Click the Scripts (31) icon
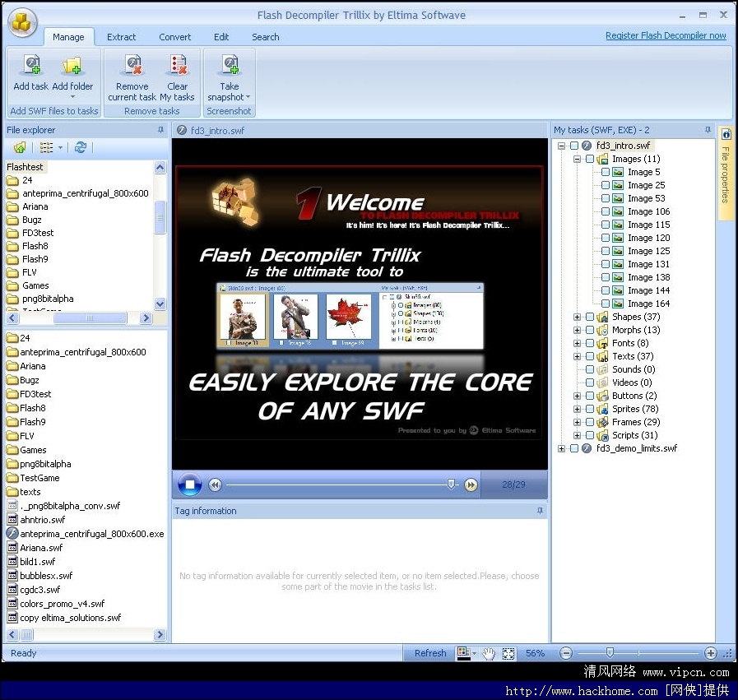Viewport: 738px width, 700px height. click(602, 436)
